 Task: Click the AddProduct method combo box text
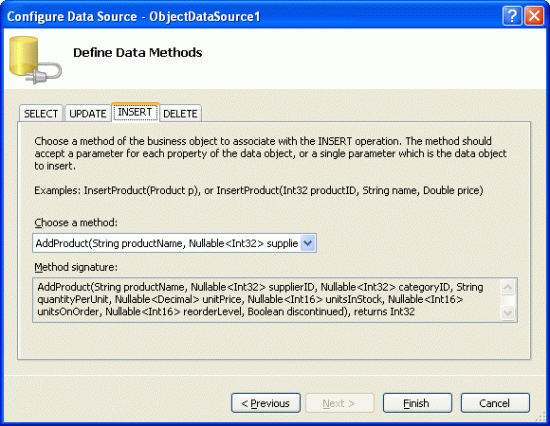(167, 243)
